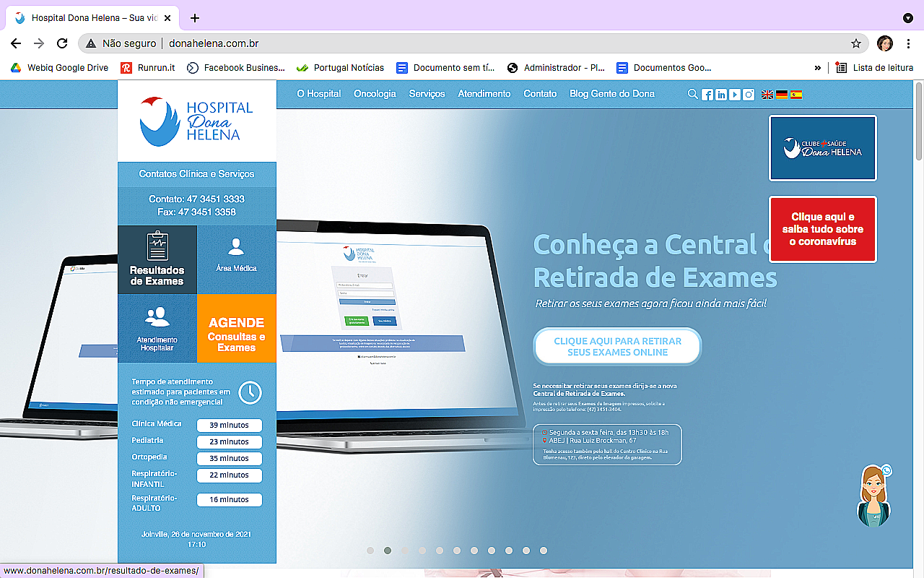The image size is (924, 578).
Task: Open the Administrador bookmark
Action: click(557, 67)
